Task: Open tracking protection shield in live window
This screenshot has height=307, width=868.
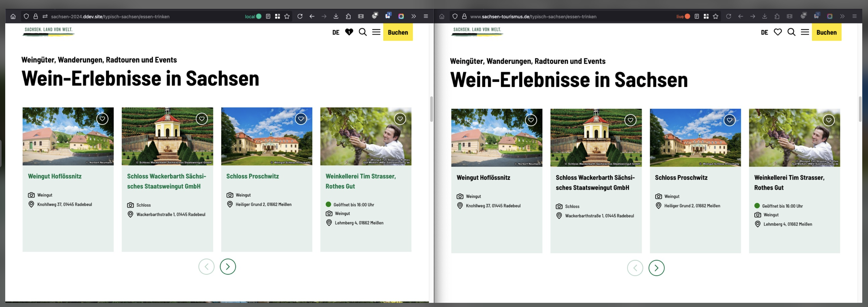Action: click(455, 16)
